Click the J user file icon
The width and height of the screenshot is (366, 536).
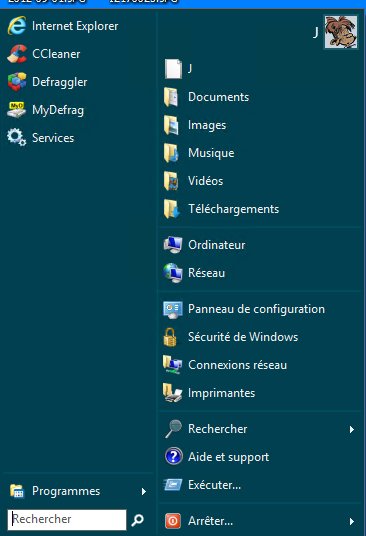pos(173,69)
